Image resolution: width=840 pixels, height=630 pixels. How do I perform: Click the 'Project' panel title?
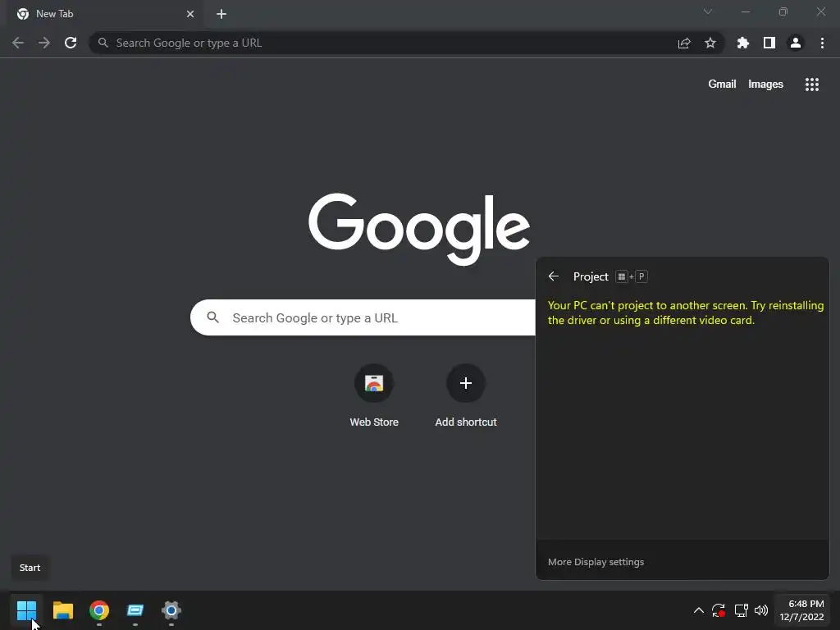click(591, 276)
